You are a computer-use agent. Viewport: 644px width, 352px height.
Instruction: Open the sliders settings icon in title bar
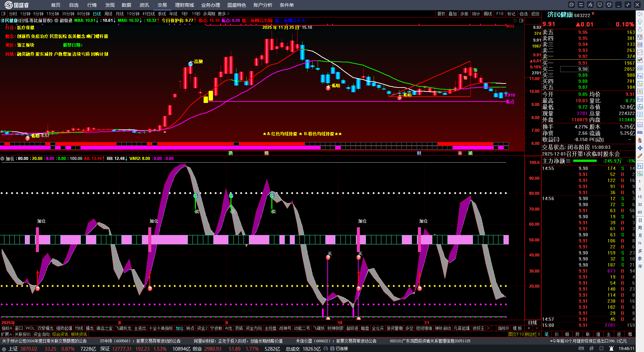click(581, 5)
